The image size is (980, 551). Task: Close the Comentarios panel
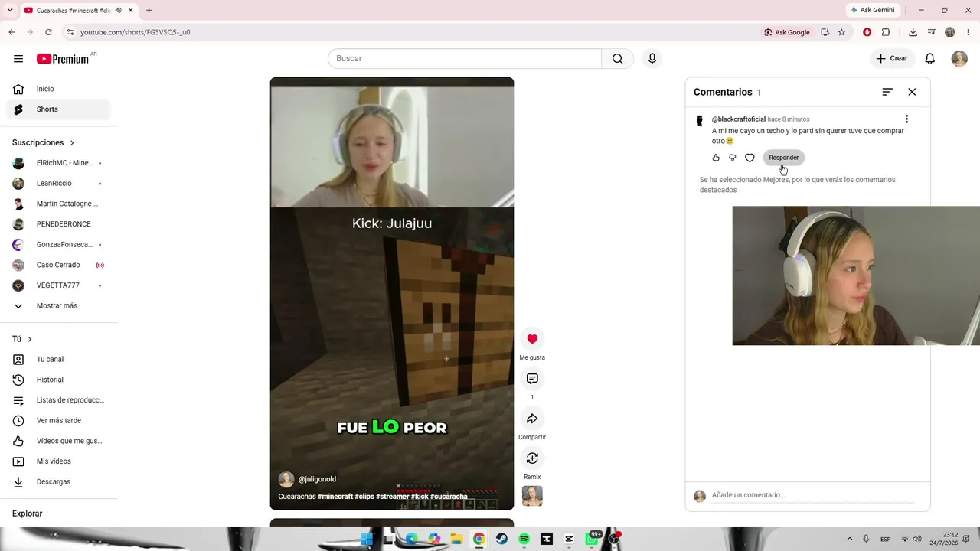coord(912,92)
